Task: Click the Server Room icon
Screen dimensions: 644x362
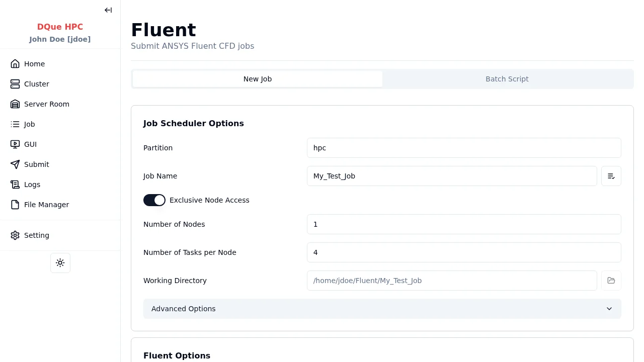Action: click(x=15, y=104)
